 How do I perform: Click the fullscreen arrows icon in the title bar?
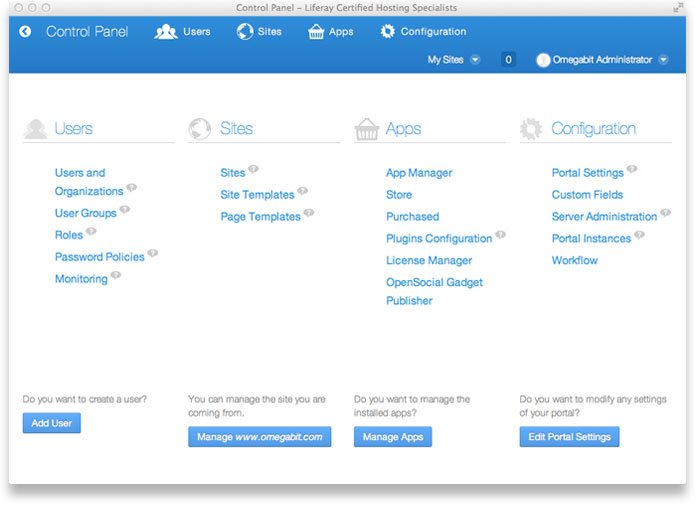coord(678,8)
